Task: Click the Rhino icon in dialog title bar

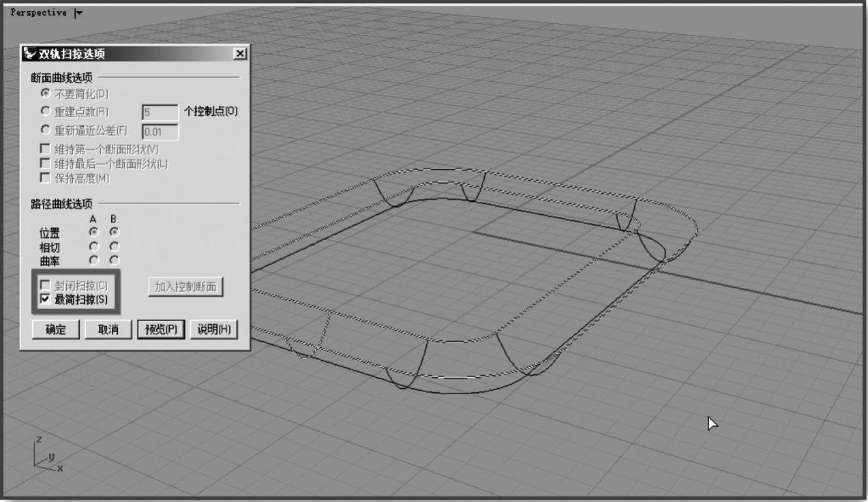Action: [29, 54]
